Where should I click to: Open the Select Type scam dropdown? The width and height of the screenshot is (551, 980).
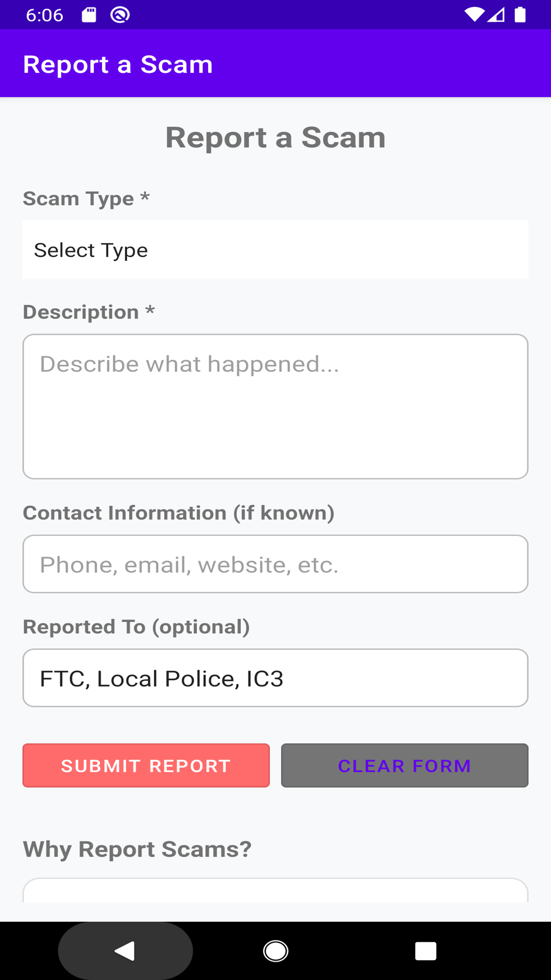pos(275,250)
